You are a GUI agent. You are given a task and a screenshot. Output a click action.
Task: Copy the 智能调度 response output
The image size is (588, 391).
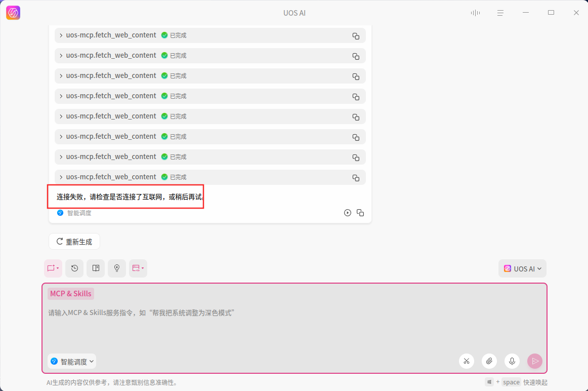[360, 213]
